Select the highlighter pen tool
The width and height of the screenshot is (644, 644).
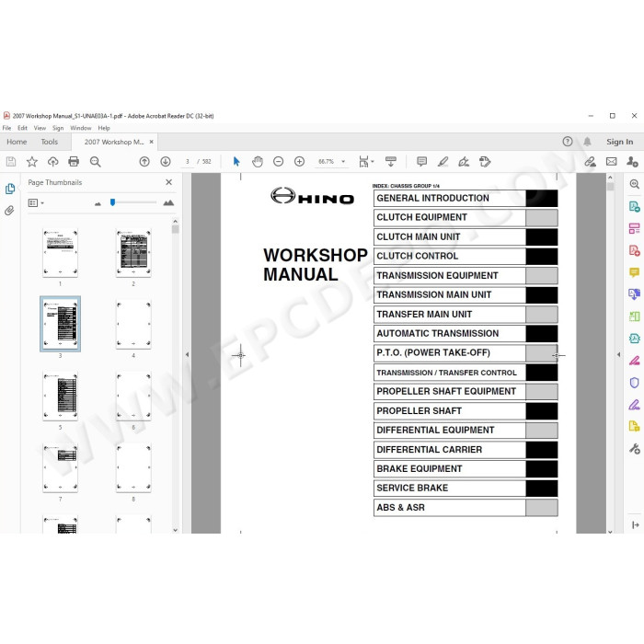pyautogui.click(x=443, y=162)
